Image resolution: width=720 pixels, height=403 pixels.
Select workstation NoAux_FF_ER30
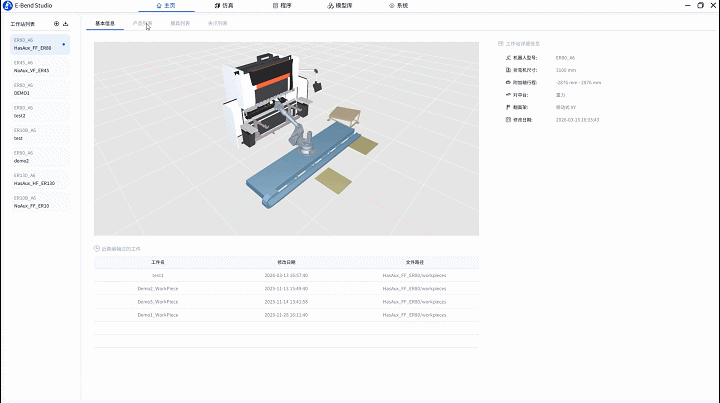tap(40, 202)
